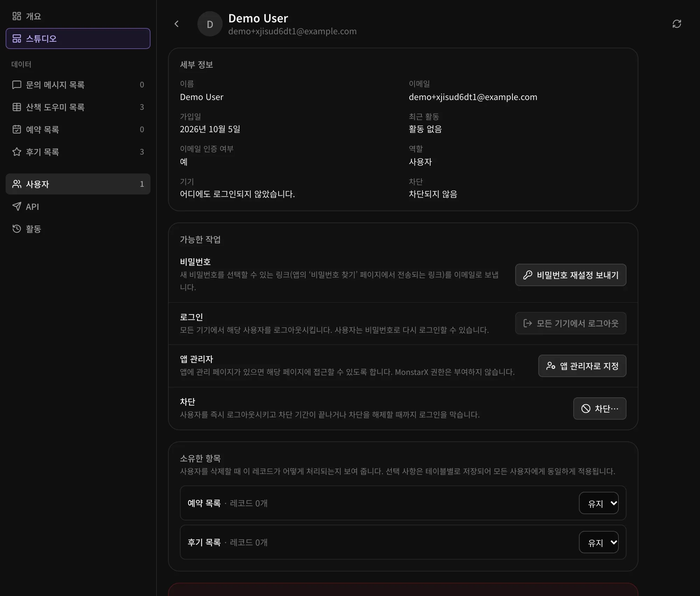Select 사용자 in the sidebar
Image resolution: width=700 pixels, height=596 pixels.
tap(78, 184)
